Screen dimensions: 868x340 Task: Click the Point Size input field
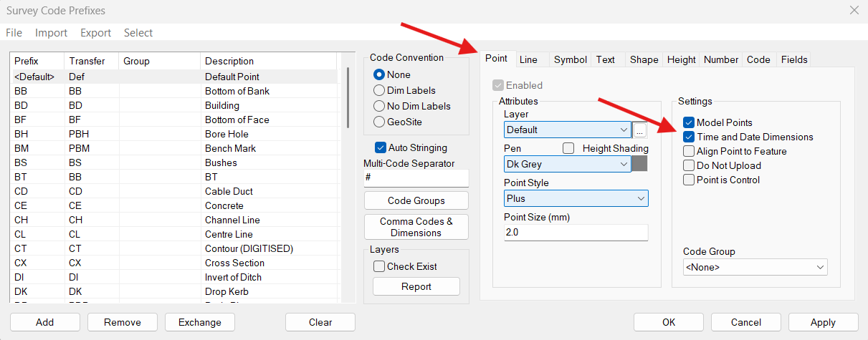[x=576, y=233]
